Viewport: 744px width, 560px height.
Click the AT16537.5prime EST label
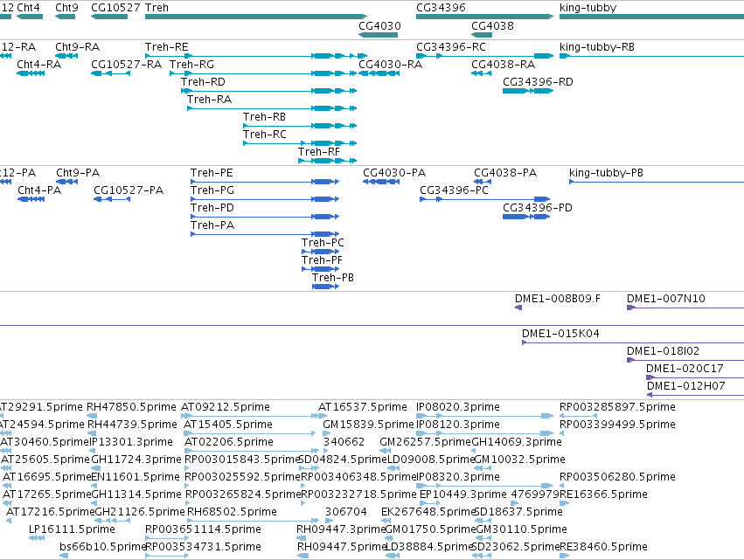(x=363, y=407)
